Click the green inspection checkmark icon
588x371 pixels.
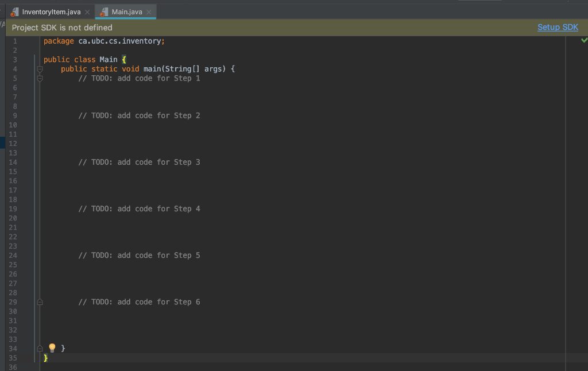tap(584, 40)
